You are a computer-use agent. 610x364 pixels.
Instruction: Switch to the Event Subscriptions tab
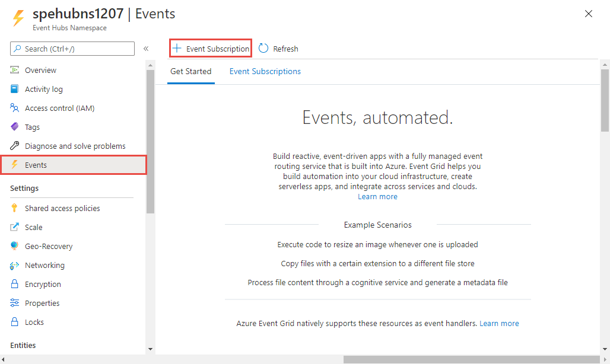(265, 72)
